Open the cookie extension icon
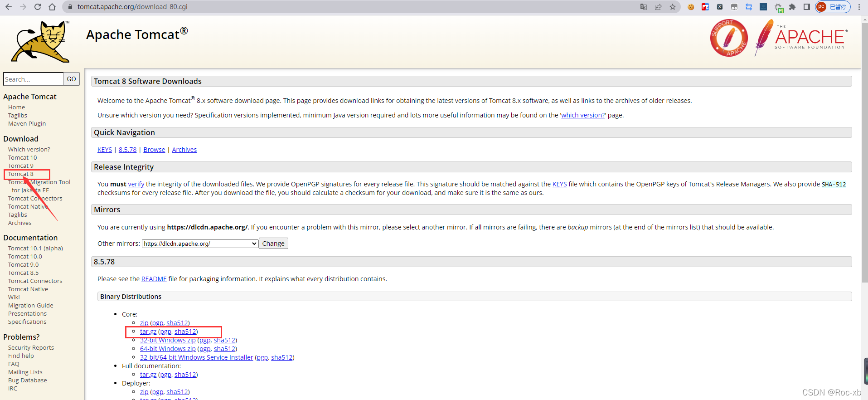 click(691, 7)
